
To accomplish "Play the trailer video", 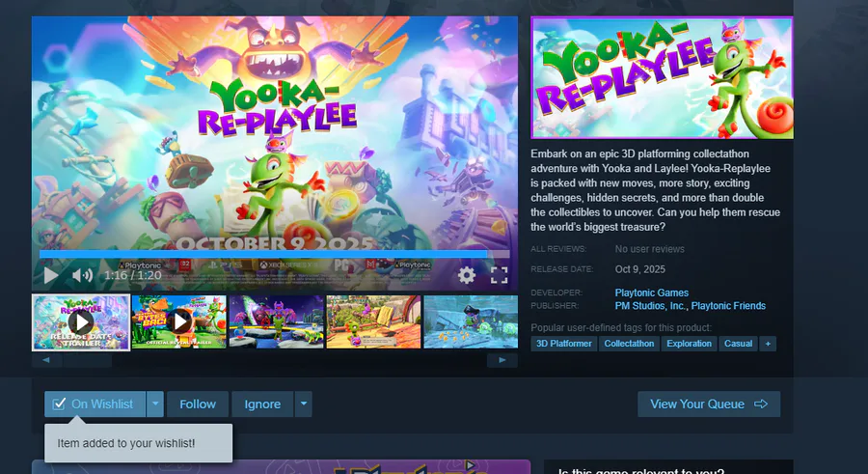I will (x=51, y=275).
